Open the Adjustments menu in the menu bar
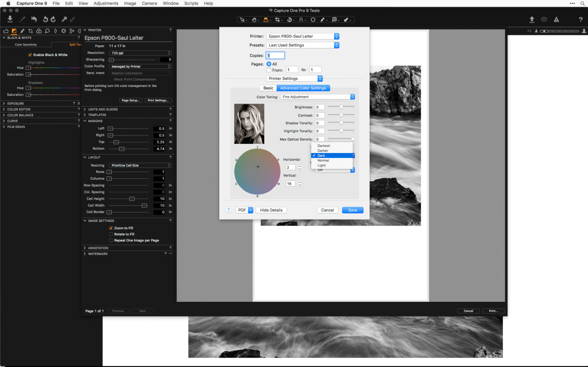The image size is (588, 367). (106, 3)
